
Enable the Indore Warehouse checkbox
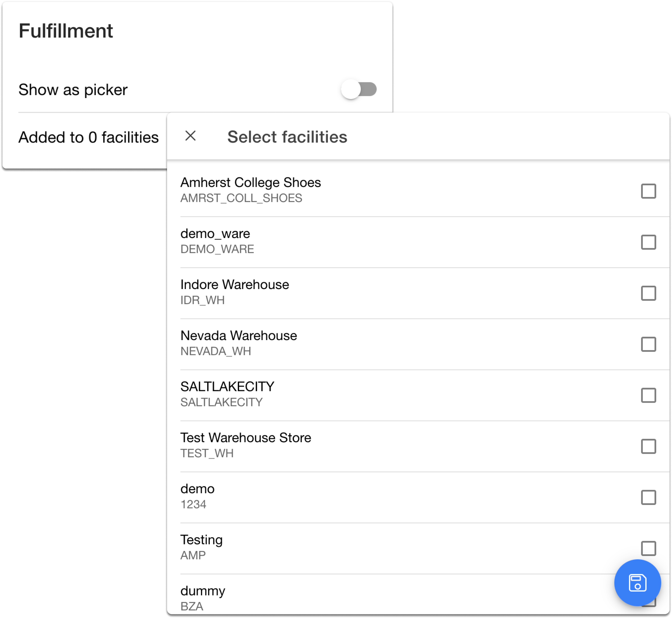[x=648, y=293]
